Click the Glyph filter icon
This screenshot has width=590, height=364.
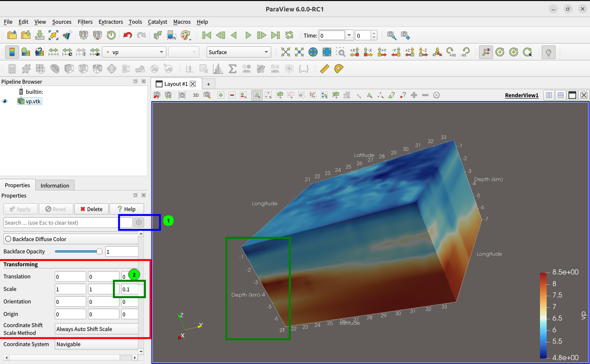click(112, 69)
